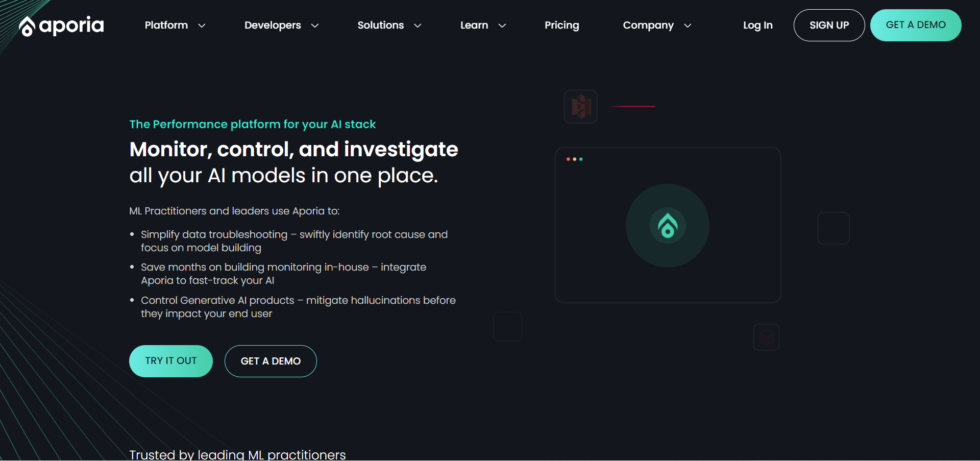Expand the chevron next to Developers
The width and height of the screenshot is (980, 461).
pyautogui.click(x=315, y=26)
